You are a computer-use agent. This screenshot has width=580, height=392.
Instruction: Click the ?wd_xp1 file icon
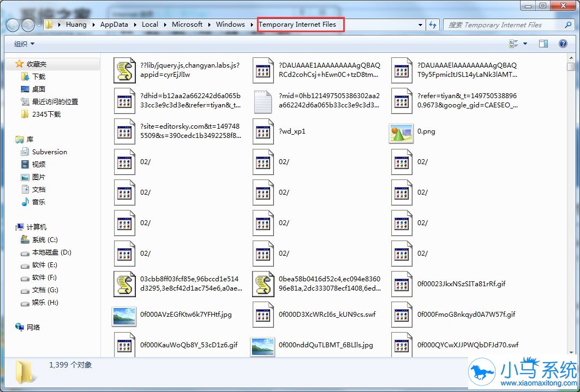click(x=263, y=131)
